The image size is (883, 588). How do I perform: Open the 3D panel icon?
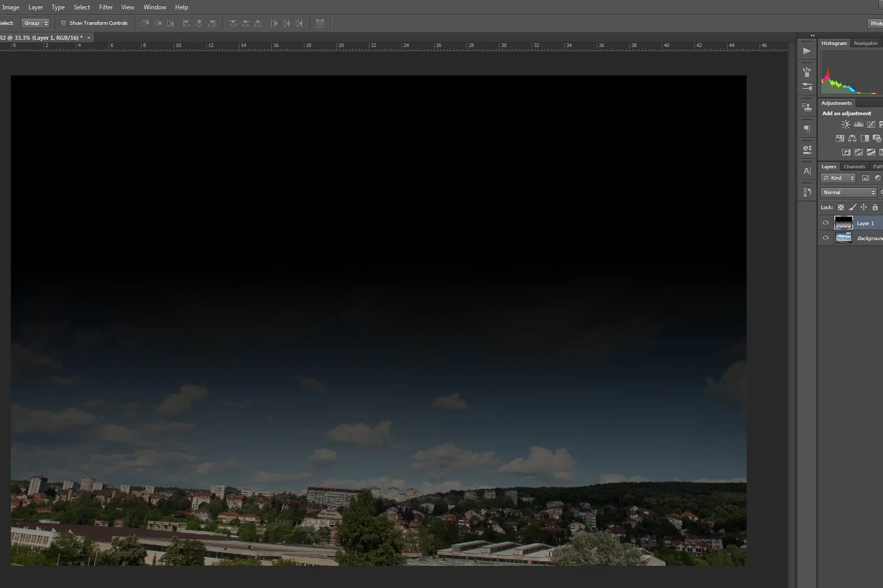pos(807,150)
